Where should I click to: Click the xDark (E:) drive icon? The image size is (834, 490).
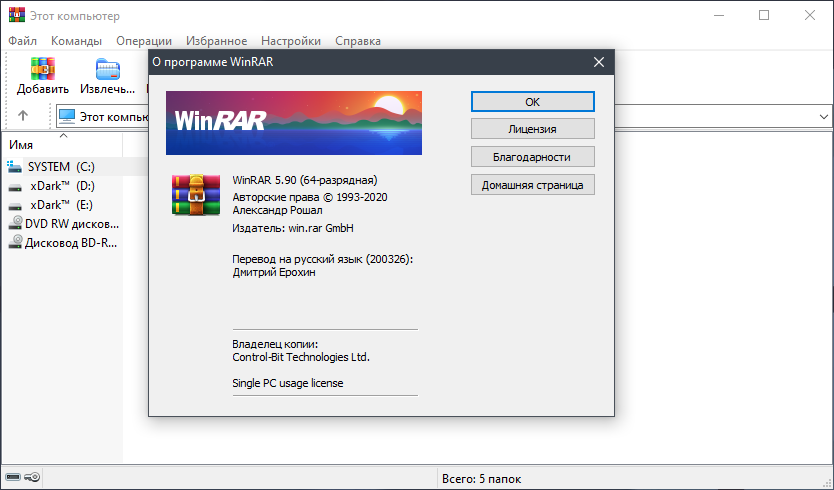pyautogui.click(x=15, y=206)
